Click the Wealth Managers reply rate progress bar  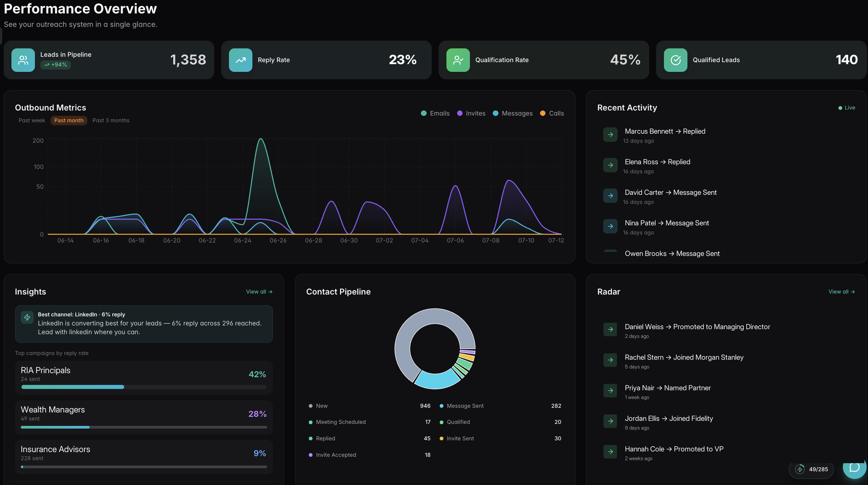144,427
